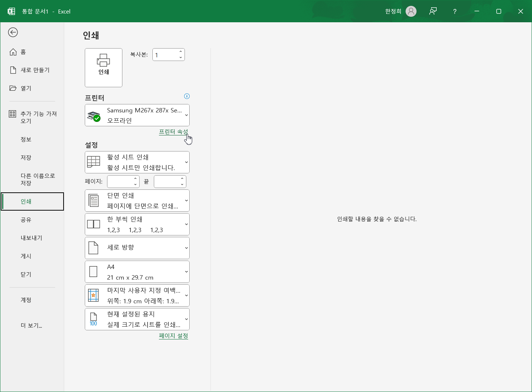Click the single-sided page icon
532x392 pixels.
click(x=94, y=201)
